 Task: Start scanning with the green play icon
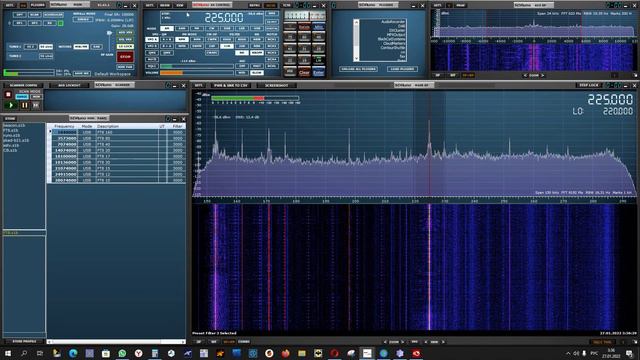coord(11,105)
